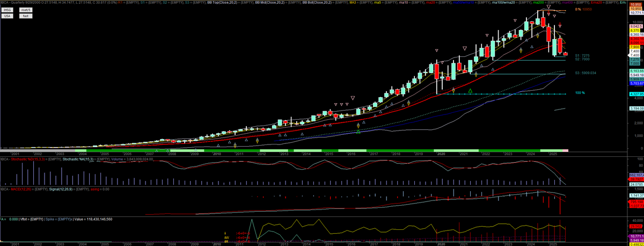Click the IHSG button

click(x=8, y=10)
